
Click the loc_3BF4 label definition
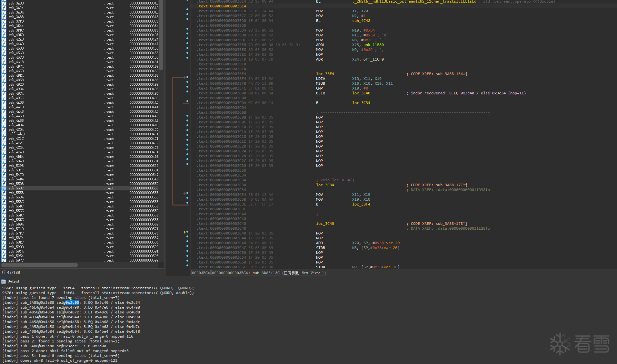325,74
